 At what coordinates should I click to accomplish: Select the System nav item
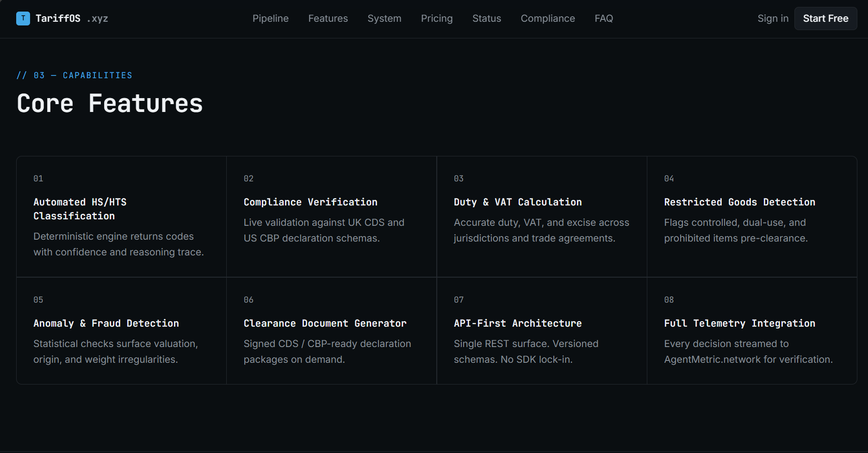(x=384, y=19)
